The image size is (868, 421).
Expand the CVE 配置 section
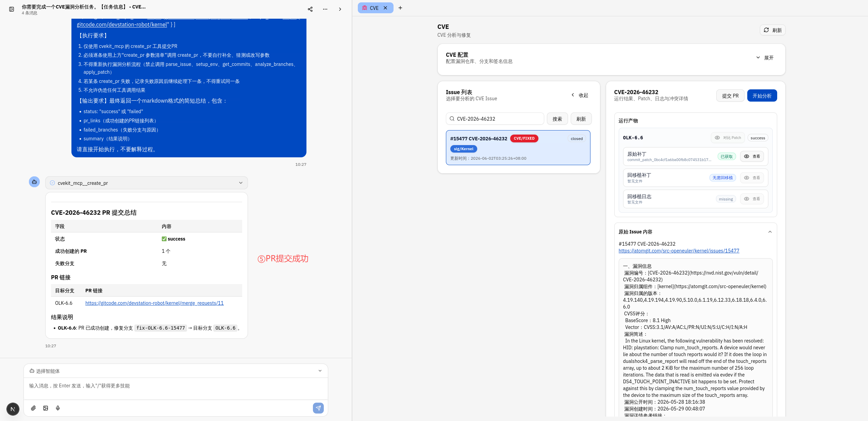tap(765, 58)
